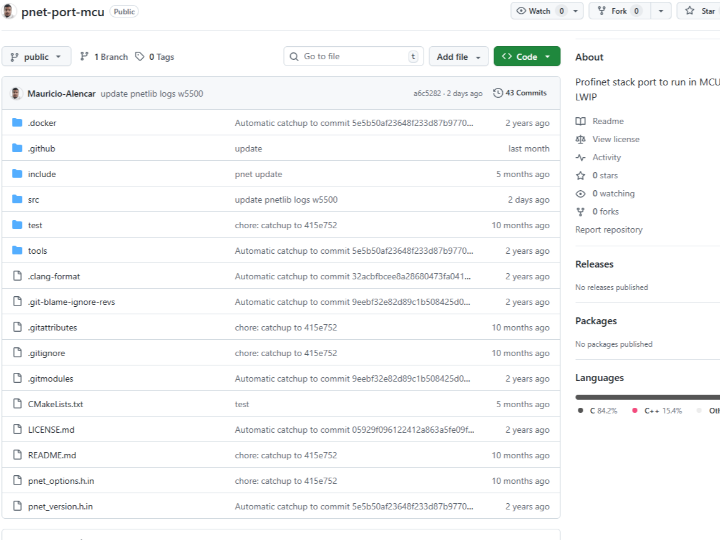Open the Activity pulse icon link

click(x=581, y=157)
